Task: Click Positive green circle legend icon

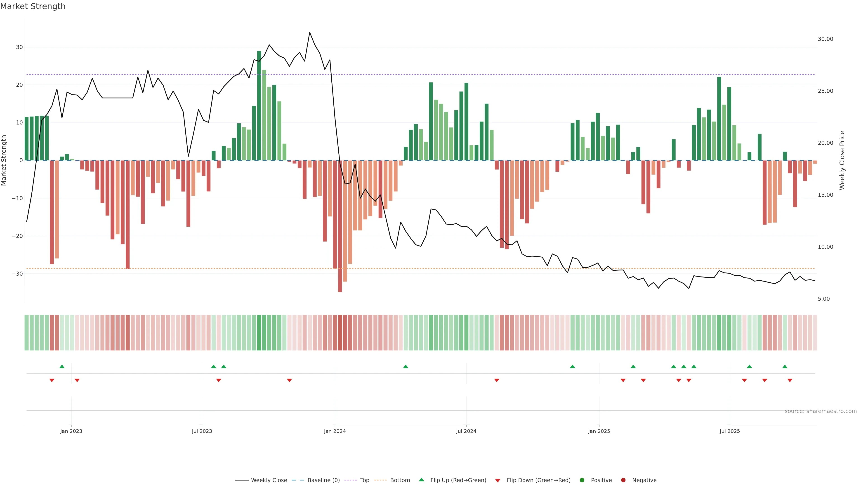Action: [x=582, y=480]
